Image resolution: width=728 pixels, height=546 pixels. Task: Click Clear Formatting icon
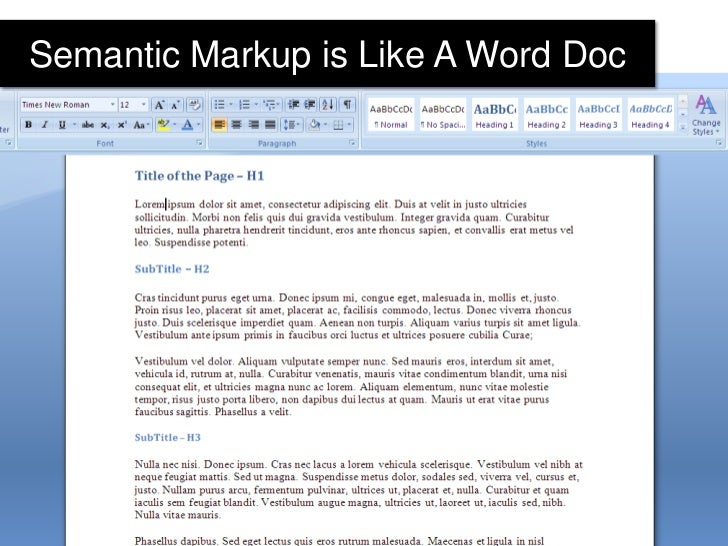pyautogui.click(x=195, y=104)
